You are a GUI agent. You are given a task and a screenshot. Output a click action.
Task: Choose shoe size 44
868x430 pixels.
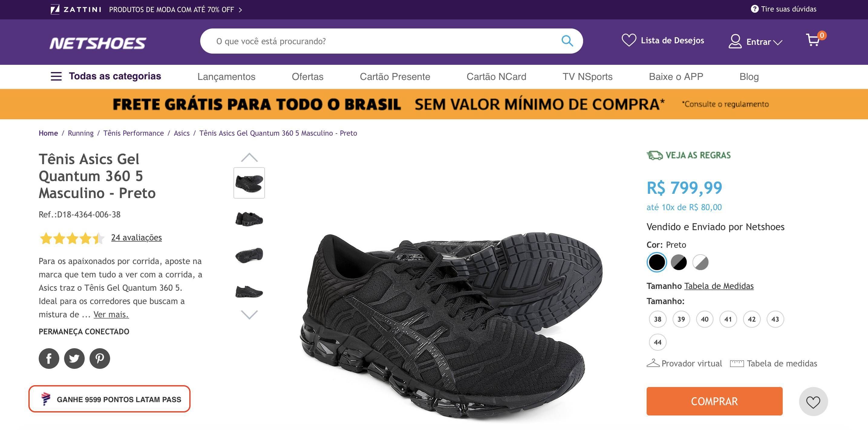click(658, 342)
